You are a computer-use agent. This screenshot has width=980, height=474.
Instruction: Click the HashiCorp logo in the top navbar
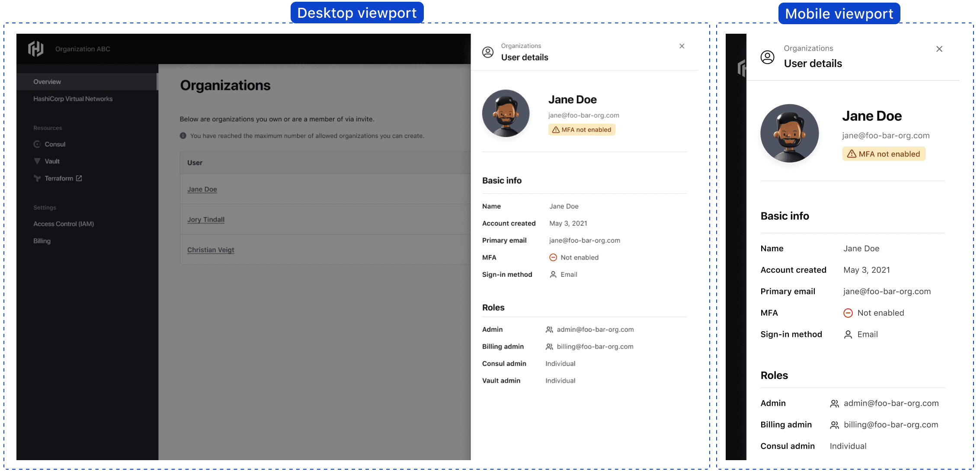(37, 49)
